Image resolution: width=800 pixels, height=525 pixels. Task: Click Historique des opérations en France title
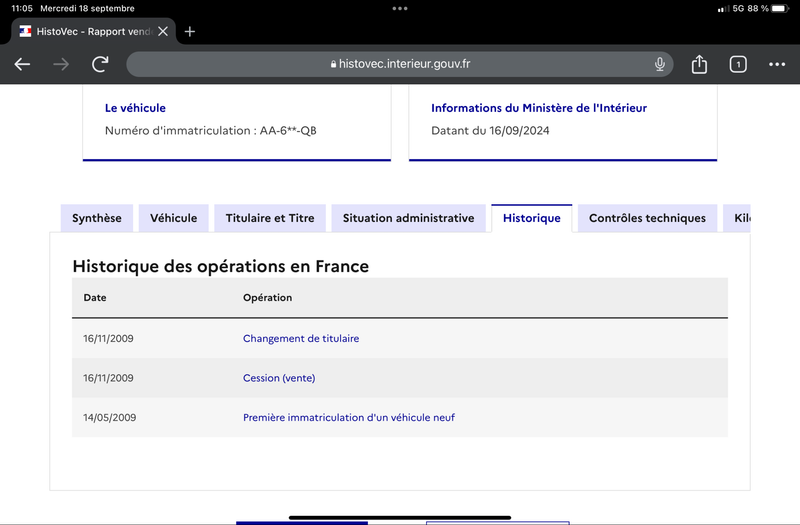pos(220,266)
